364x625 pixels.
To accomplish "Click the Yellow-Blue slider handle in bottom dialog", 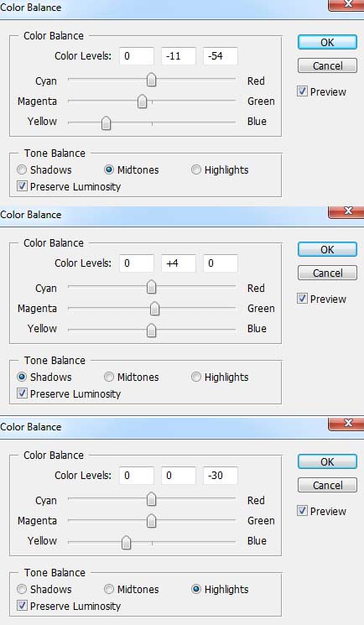I will coord(127,543).
